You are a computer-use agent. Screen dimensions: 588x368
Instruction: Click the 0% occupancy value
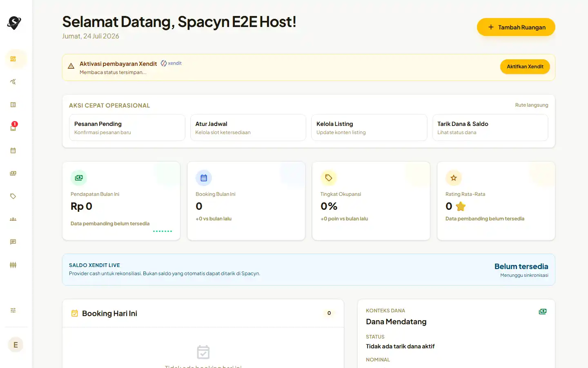pos(329,206)
